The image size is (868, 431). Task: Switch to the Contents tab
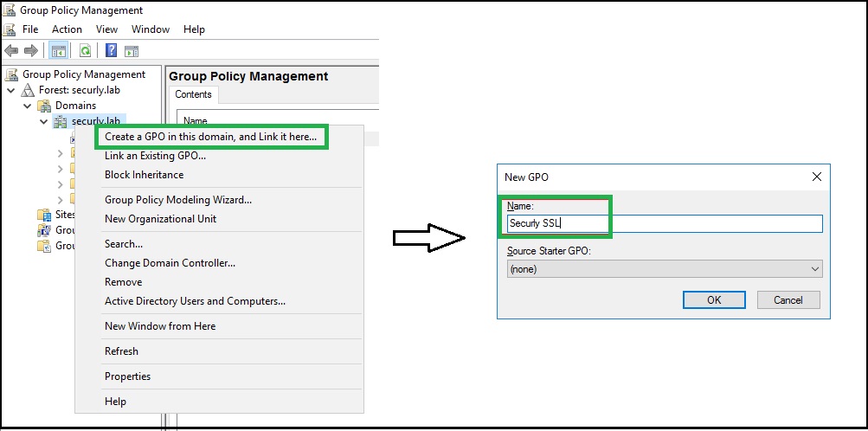[193, 94]
